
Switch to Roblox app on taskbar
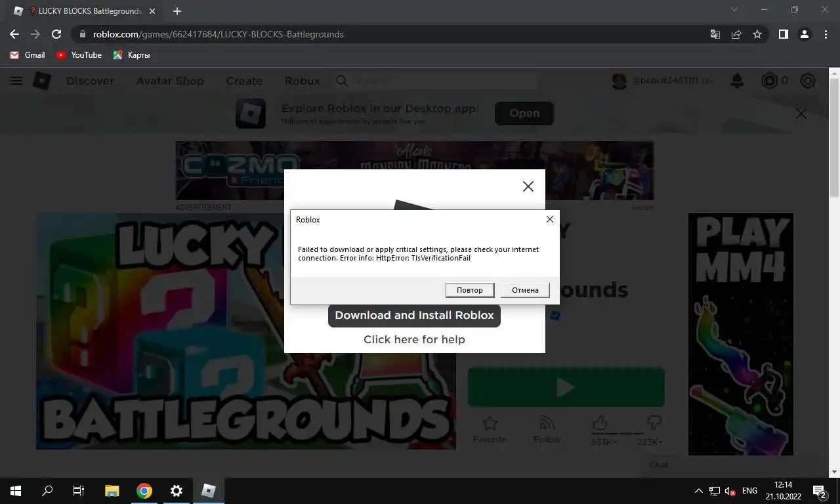[x=208, y=491]
